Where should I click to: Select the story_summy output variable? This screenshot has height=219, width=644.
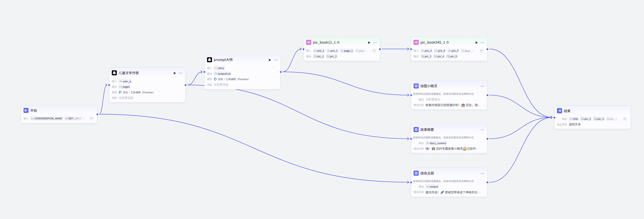[x=436, y=143]
